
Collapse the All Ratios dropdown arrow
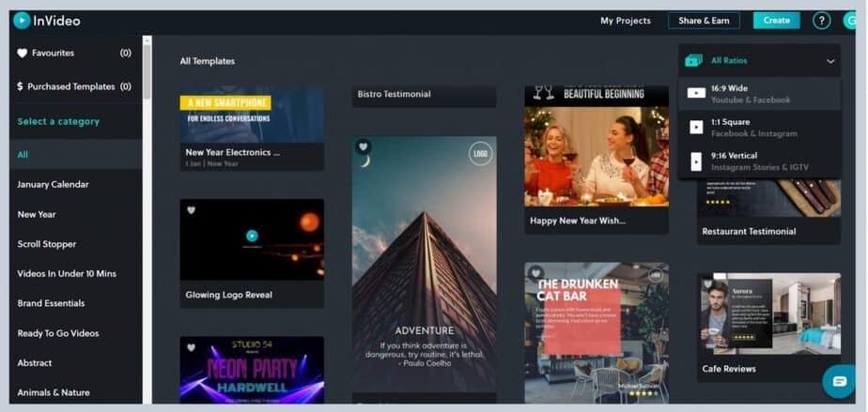coord(830,61)
